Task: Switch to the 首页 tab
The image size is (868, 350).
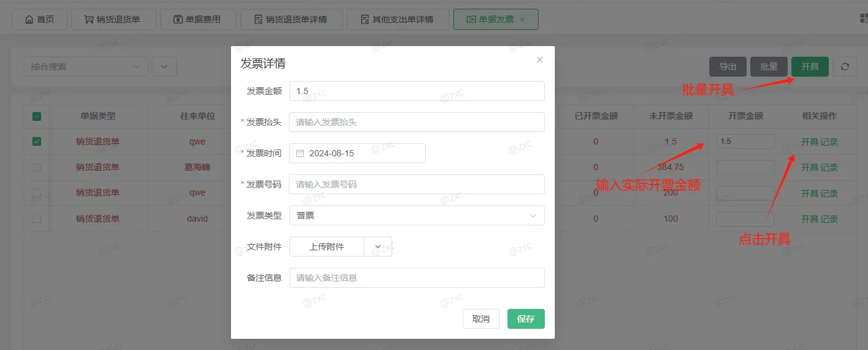Action: pos(39,19)
